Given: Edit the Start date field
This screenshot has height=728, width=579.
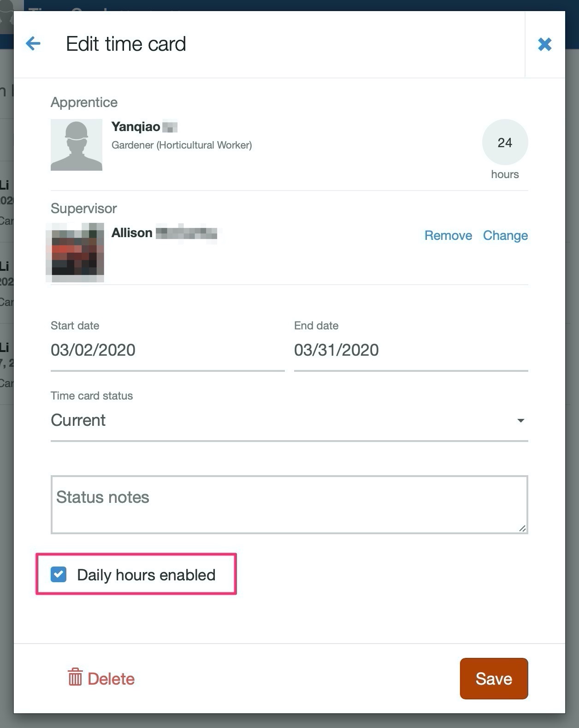Looking at the screenshot, I should pyautogui.click(x=167, y=351).
